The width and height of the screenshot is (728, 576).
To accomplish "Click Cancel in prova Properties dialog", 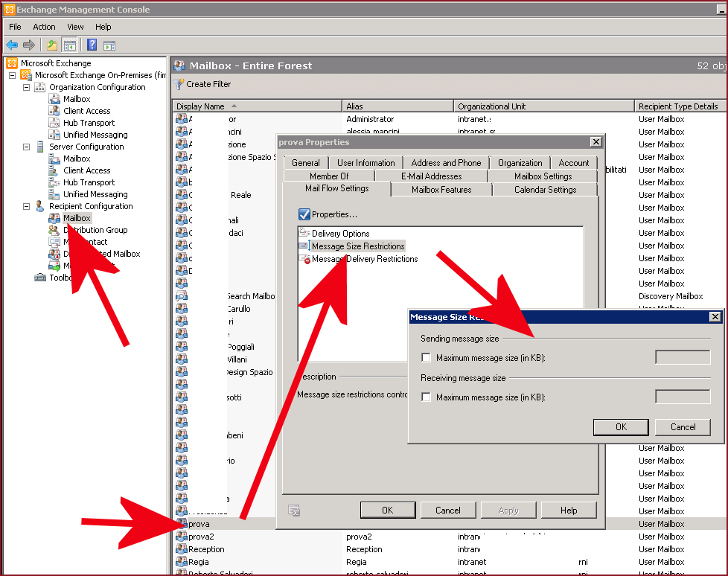I will pyautogui.click(x=448, y=510).
